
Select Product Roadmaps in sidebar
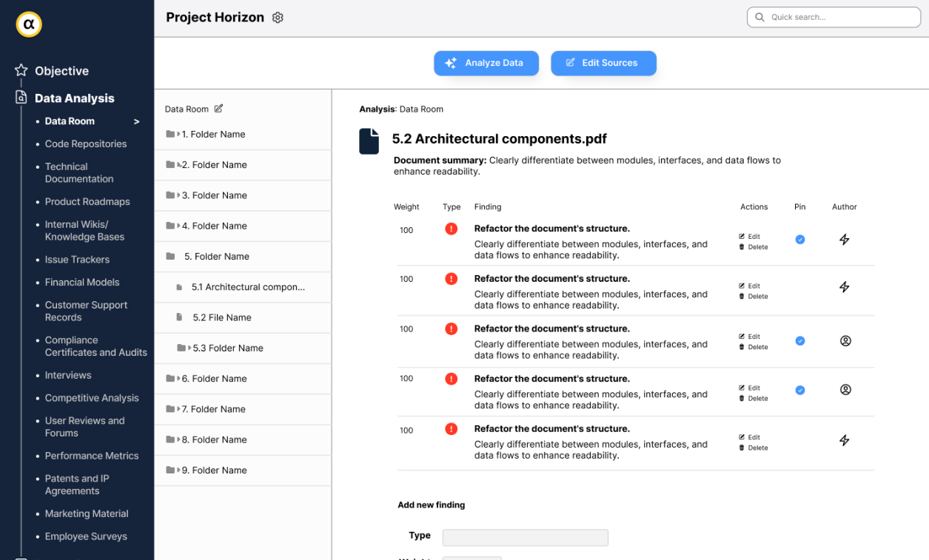(x=87, y=201)
